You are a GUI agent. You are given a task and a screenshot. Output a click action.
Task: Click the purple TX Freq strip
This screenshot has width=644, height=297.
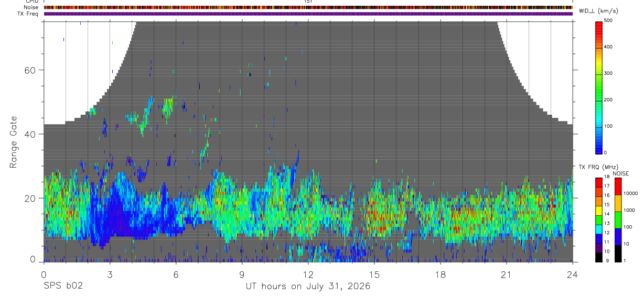click(x=308, y=14)
